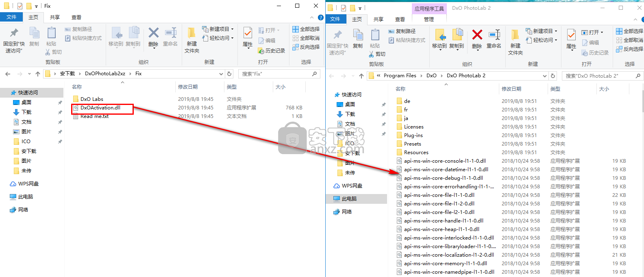Select Presets folder in PhotoLab window

413,144
